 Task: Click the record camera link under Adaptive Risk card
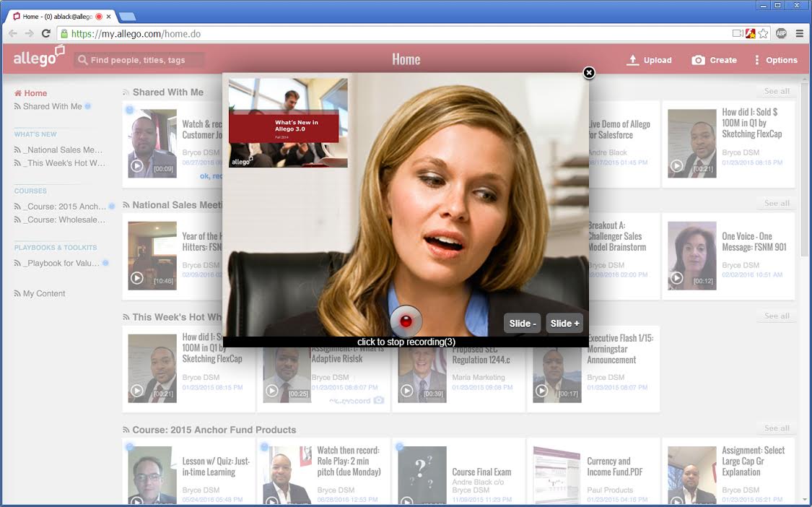click(x=357, y=401)
